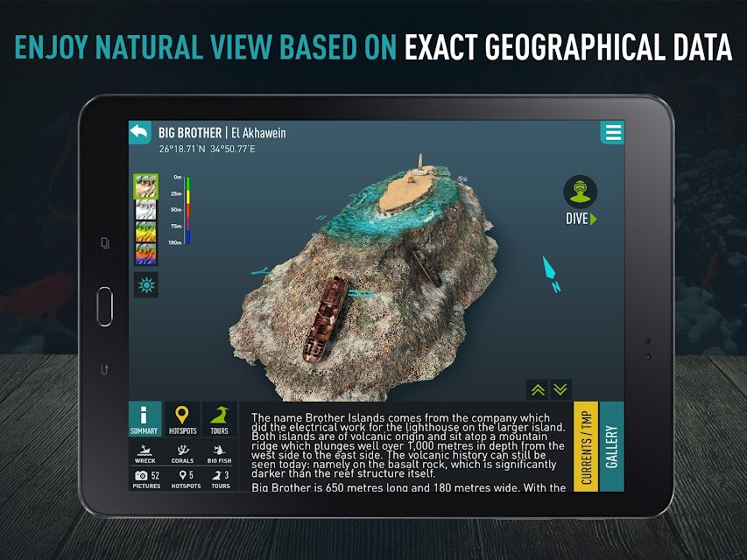This screenshot has height=560, width=747.
Task: Open the hamburger menu
Action: [x=612, y=132]
